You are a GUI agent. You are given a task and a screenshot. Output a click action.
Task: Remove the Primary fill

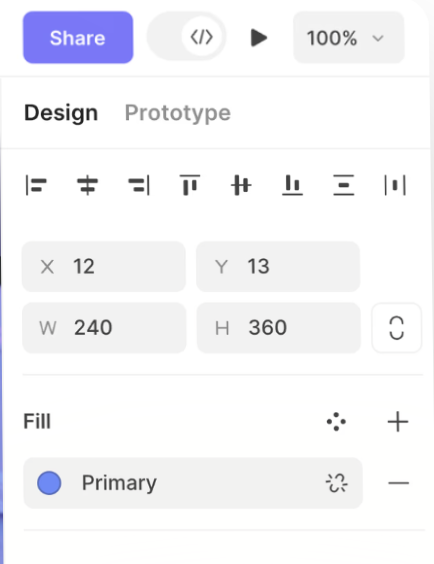[x=398, y=483]
